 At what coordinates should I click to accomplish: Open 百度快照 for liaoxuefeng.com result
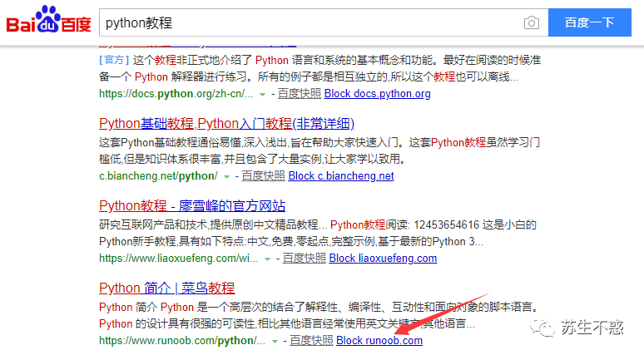(x=305, y=259)
